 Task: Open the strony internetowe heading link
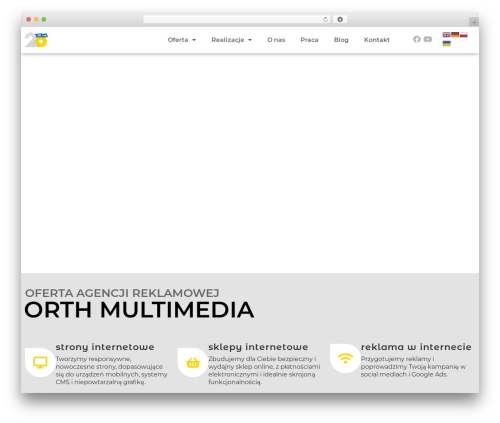(x=105, y=347)
